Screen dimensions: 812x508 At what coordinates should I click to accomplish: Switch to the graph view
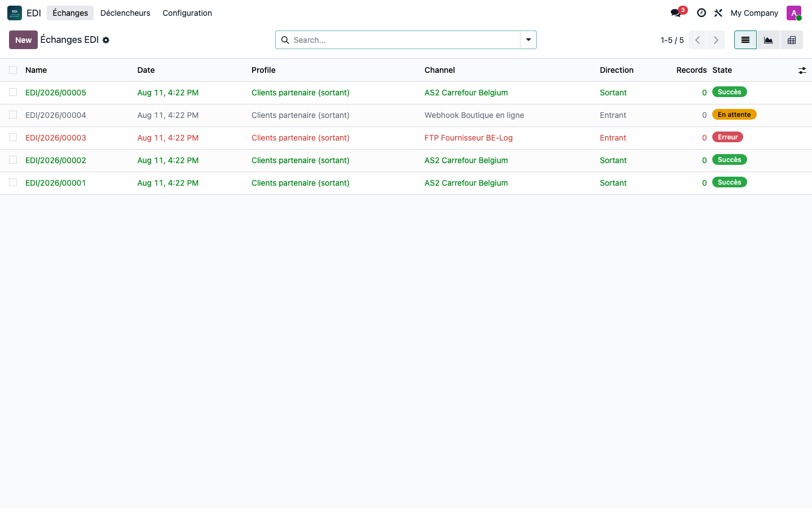(769, 40)
